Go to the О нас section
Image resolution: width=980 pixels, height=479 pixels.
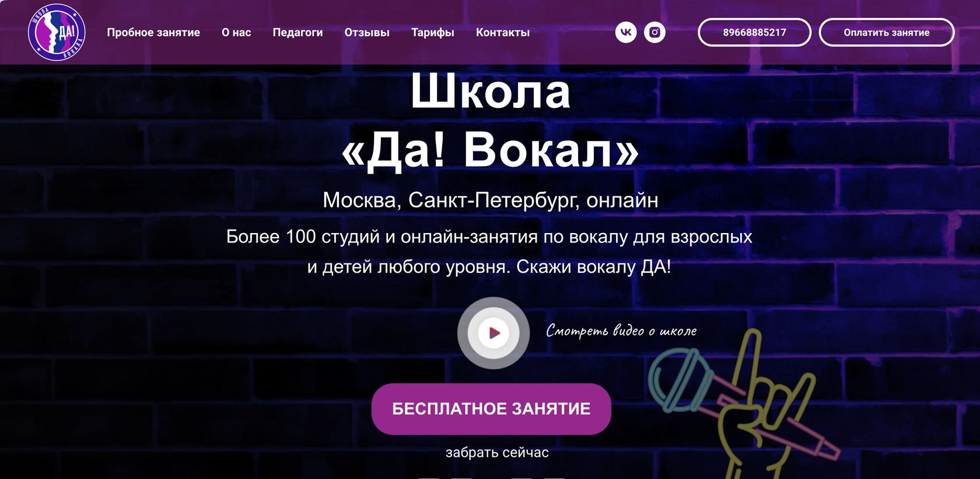236,33
